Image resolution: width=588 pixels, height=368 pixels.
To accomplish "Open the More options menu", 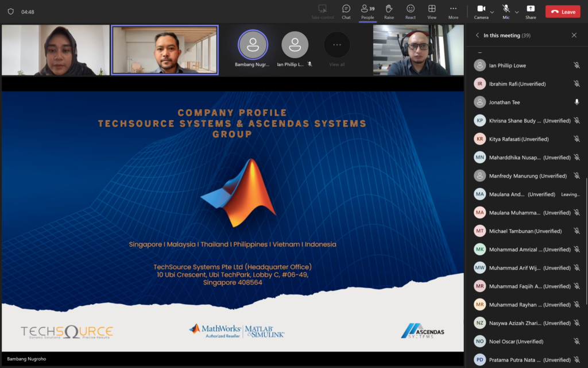I will (453, 10).
